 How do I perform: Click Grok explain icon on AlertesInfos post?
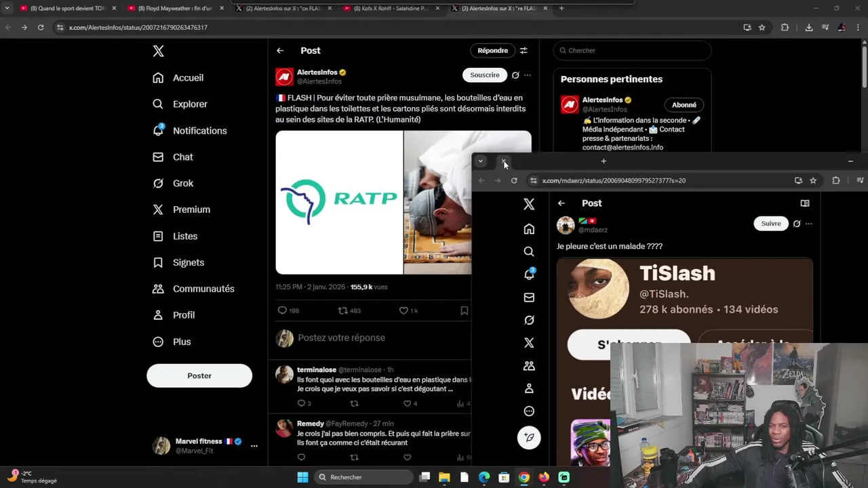click(x=515, y=75)
